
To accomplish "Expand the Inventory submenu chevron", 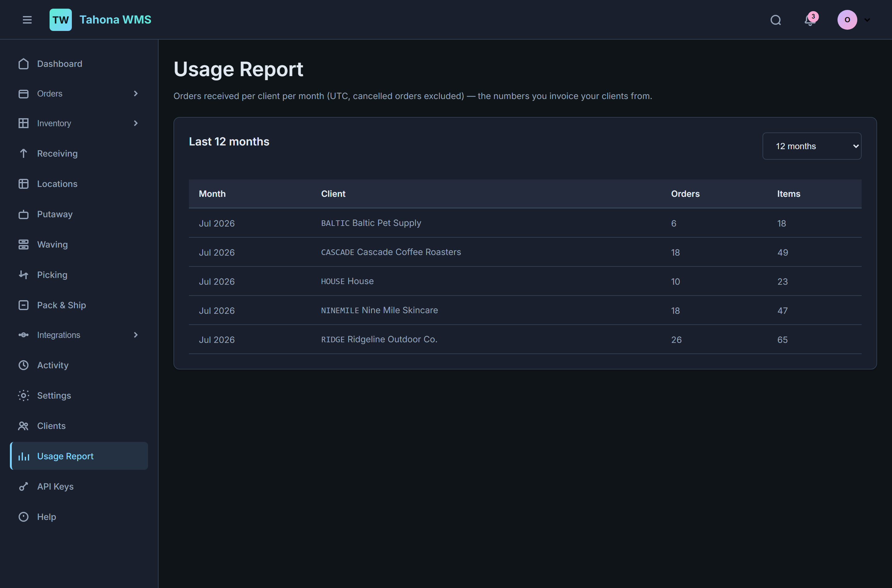I will pyautogui.click(x=136, y=123).
